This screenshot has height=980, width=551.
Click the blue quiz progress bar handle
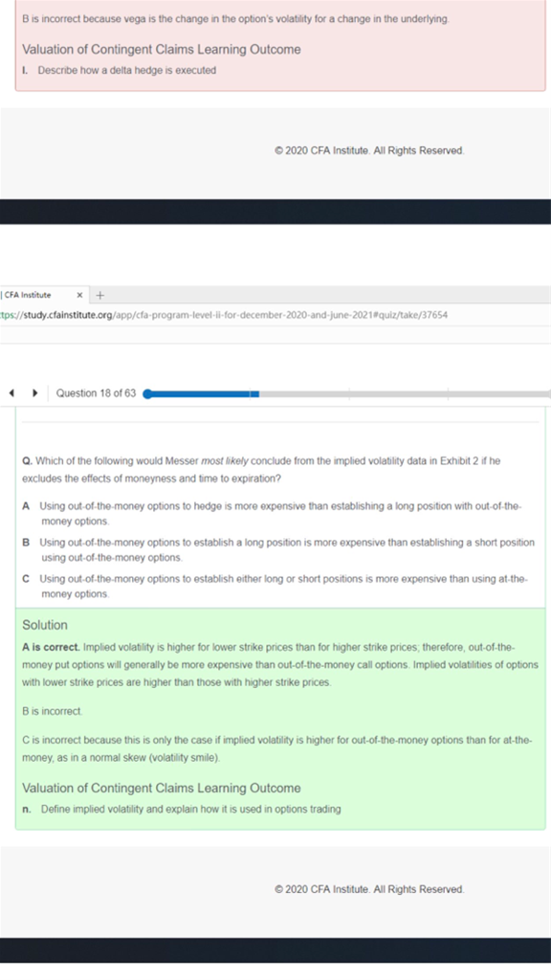(147, 393)
